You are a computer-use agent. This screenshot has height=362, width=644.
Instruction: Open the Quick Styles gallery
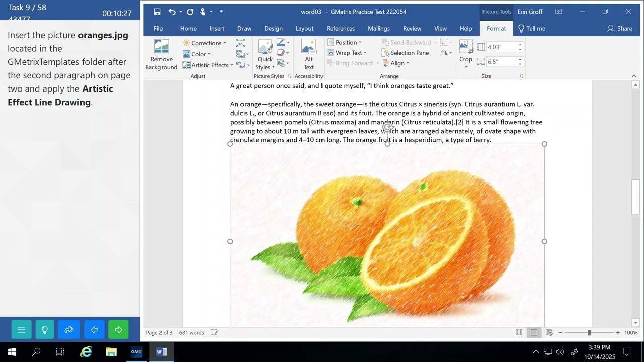(x=265, y=55)
